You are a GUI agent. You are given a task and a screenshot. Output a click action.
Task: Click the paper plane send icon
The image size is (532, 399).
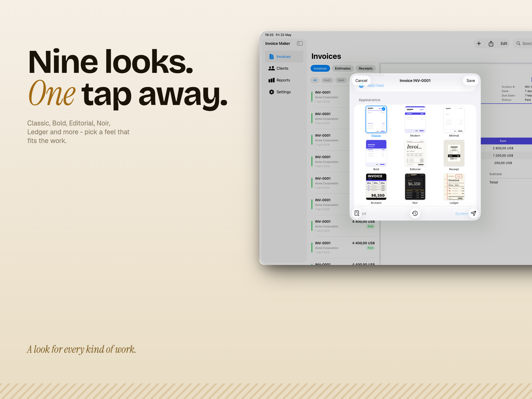473,213
